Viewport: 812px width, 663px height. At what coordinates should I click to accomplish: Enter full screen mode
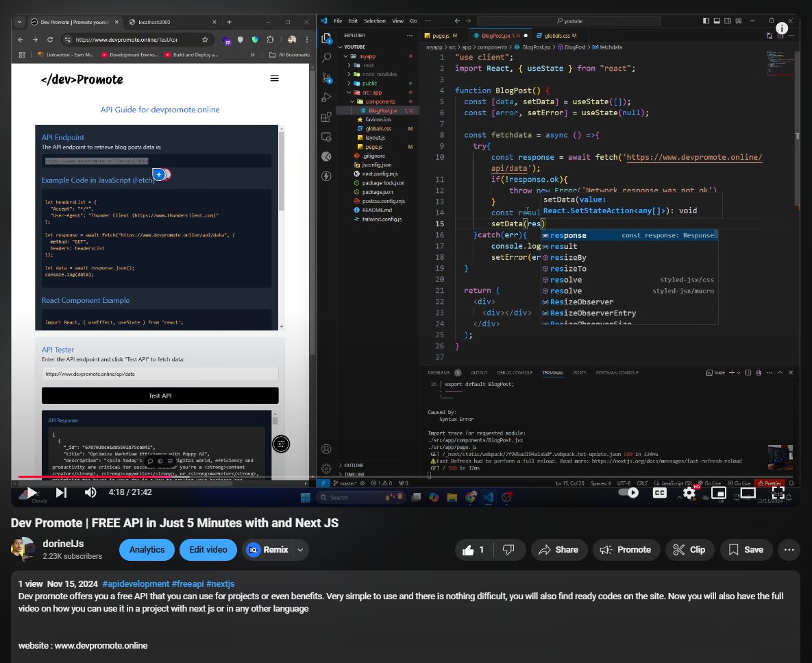[x=778, y=492]
